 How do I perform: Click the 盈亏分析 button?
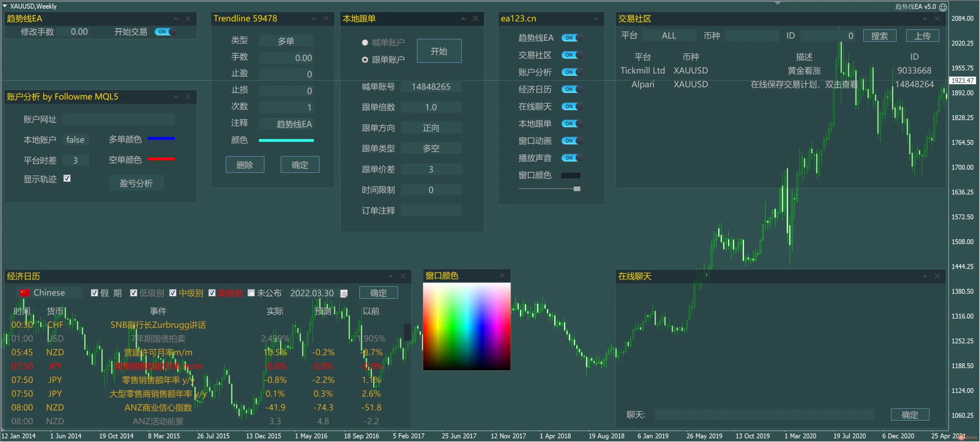coord(136,183)
